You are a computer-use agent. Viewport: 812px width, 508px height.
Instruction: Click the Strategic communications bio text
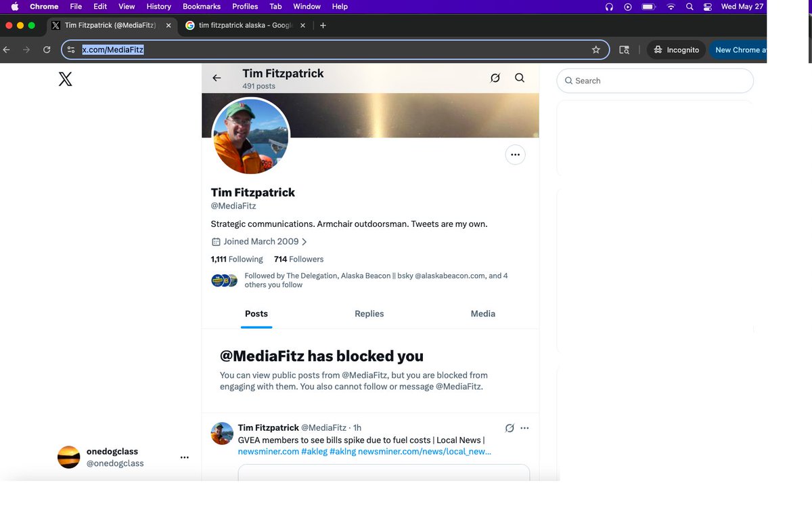[349, 224]
